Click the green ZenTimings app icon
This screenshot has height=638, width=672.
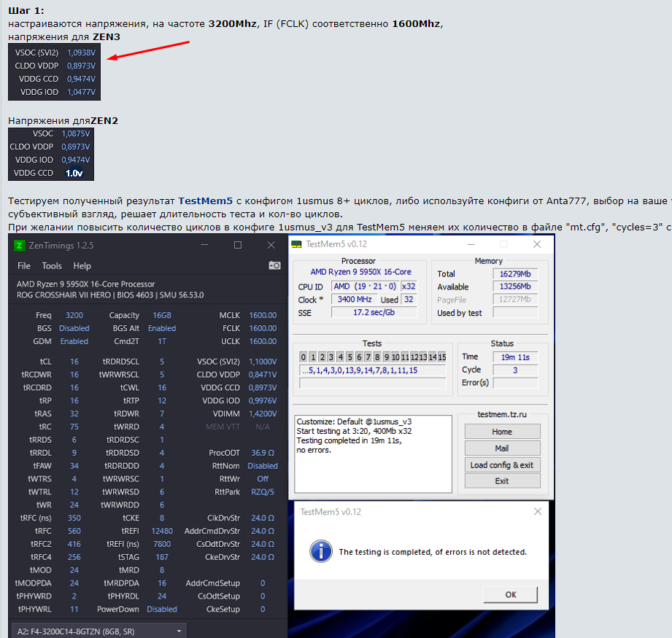(x=19, y=245)
